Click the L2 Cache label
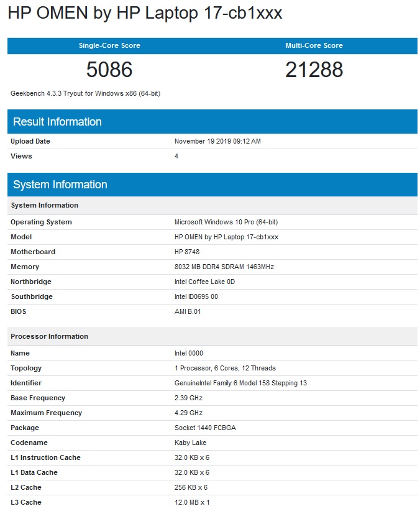The width and height of the screenshot is (420, 514). click(x=26, y=487)
